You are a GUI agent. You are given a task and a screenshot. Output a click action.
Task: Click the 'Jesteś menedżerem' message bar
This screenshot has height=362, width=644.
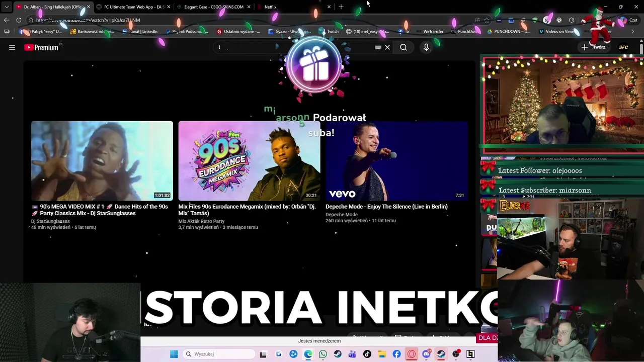pos(319,341)
